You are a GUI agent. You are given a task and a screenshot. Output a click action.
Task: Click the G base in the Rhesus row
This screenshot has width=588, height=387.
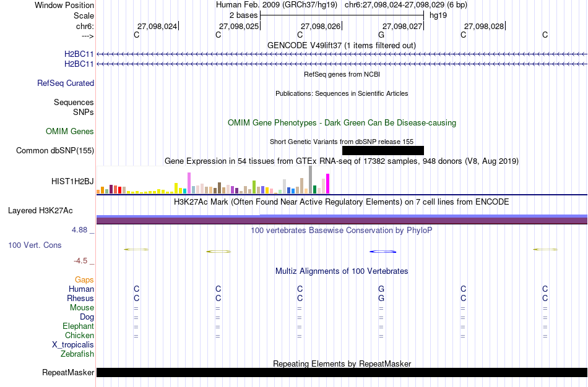pos(381,298)
